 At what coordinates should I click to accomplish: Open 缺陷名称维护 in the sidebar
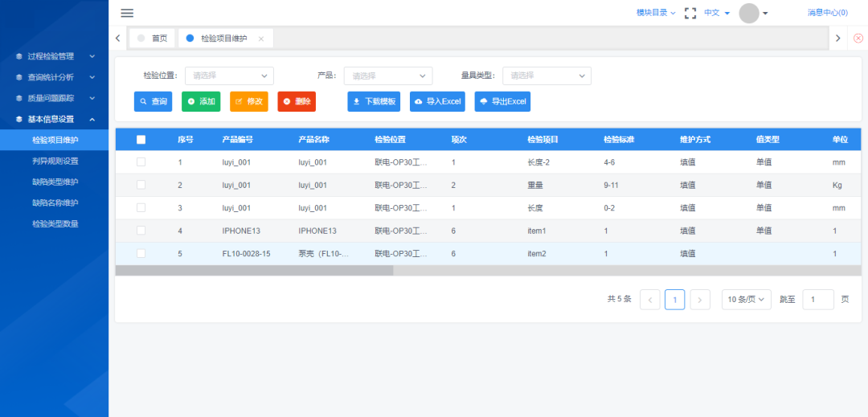[x=55, y=203]
